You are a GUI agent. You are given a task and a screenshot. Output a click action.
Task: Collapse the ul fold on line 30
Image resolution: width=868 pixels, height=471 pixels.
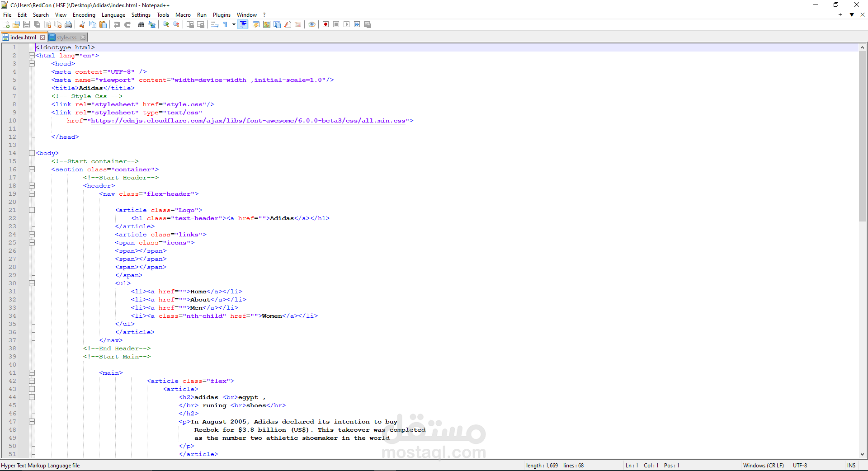[x=32, y=283]
